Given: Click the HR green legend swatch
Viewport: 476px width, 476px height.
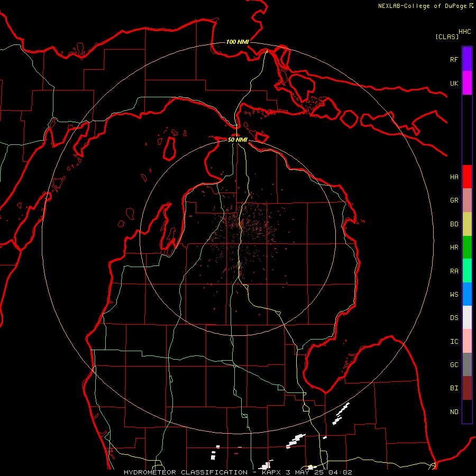Looking at the screenshot, I should tap(467, 247).
